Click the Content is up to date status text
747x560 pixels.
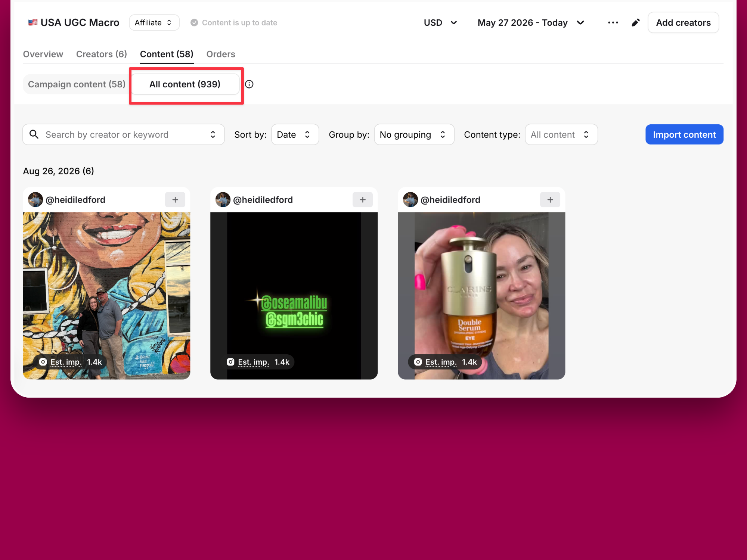click(x=239, y=23)
